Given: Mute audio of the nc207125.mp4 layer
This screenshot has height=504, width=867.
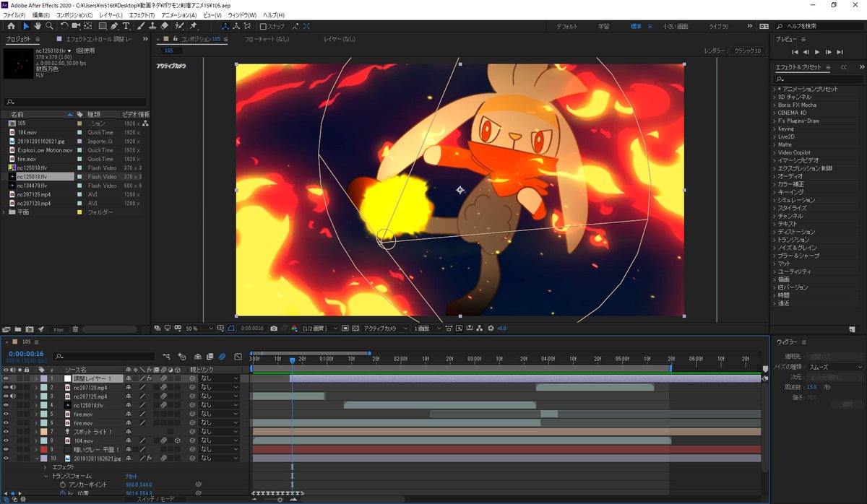Looking at the screenshot, I should tap(13, 396).
